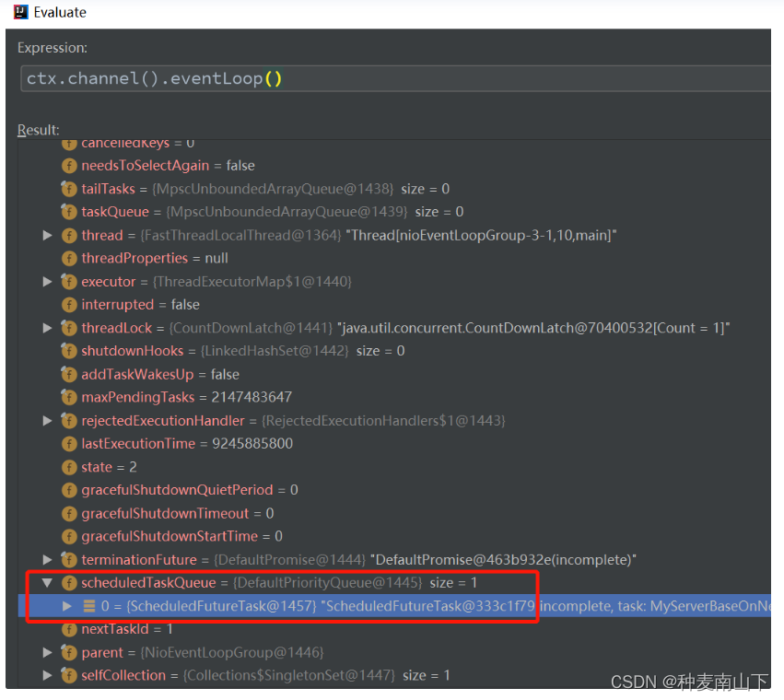Click field icon next to gracefulShutdownStartTime
The height and width of the screenshot is (700, 784).
point(69,536)
